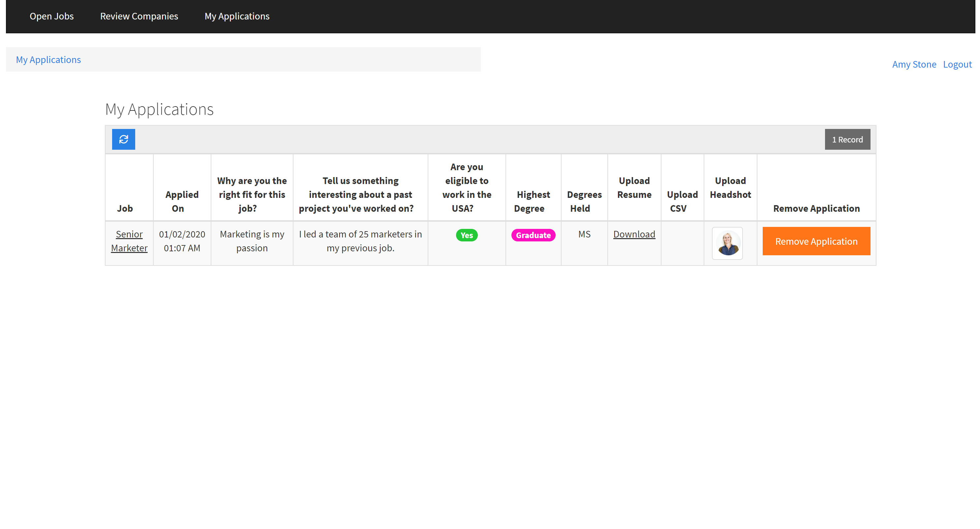The height and width of the screenshot is (529, 980).
Task: Click the blue refresh icon button
Action: pyautogui.click(x=123, y=139)
